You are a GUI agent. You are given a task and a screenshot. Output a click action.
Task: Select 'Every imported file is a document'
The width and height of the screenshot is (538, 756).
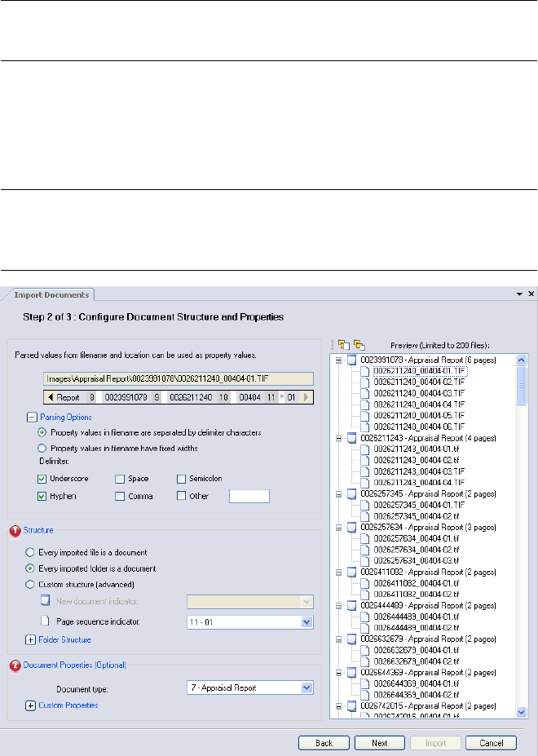[x=32, y=552]
